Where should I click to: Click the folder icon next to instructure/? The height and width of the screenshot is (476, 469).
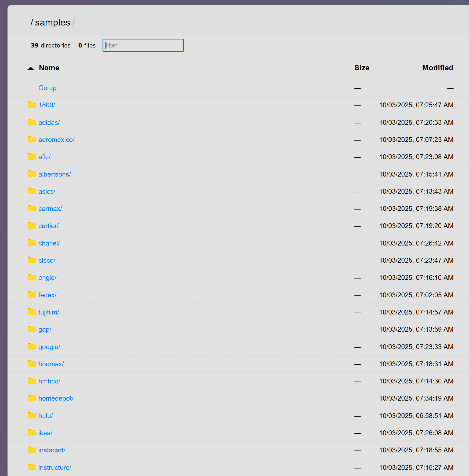click(32, 467)
